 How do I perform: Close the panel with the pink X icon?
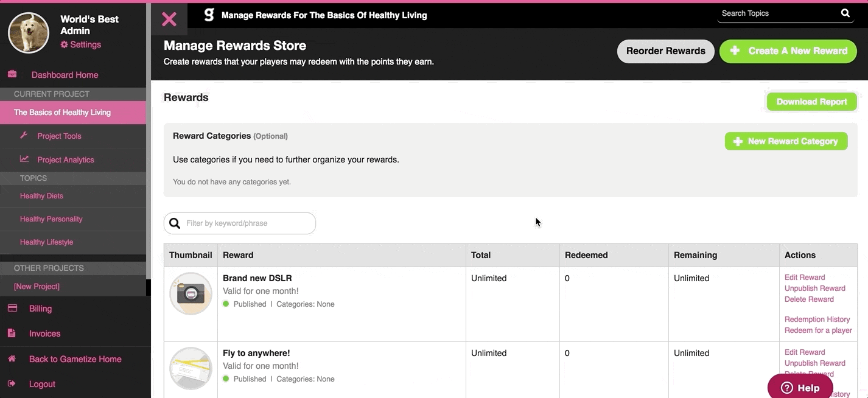coord(169,19)
